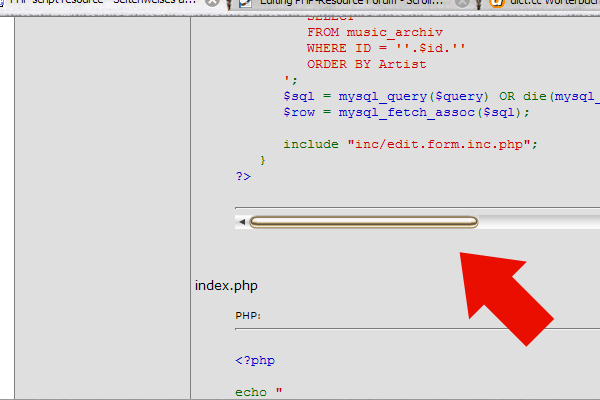Click the "';" line ending the query string
This screenshot has height=400, width=600.
point(290,80)
